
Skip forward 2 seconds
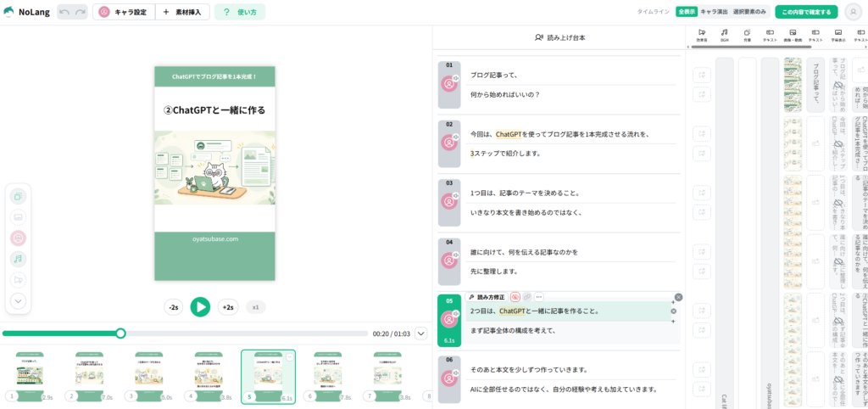pos(228,307)
